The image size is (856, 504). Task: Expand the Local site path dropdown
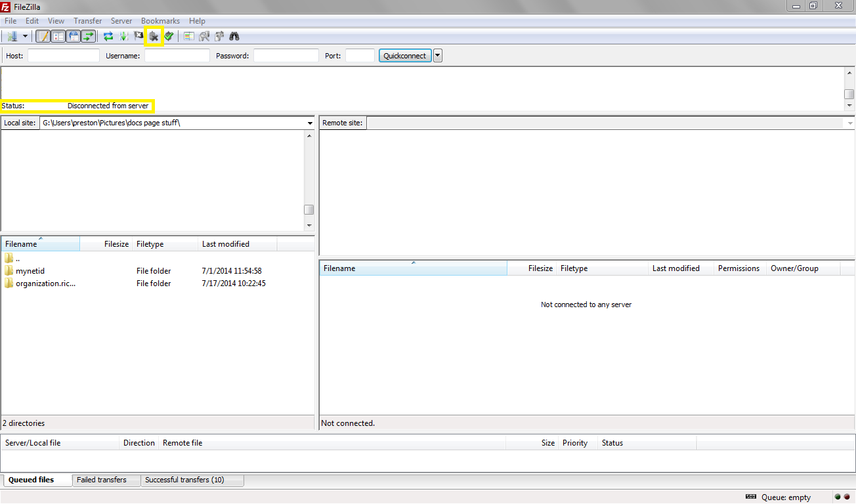point(310,123)
